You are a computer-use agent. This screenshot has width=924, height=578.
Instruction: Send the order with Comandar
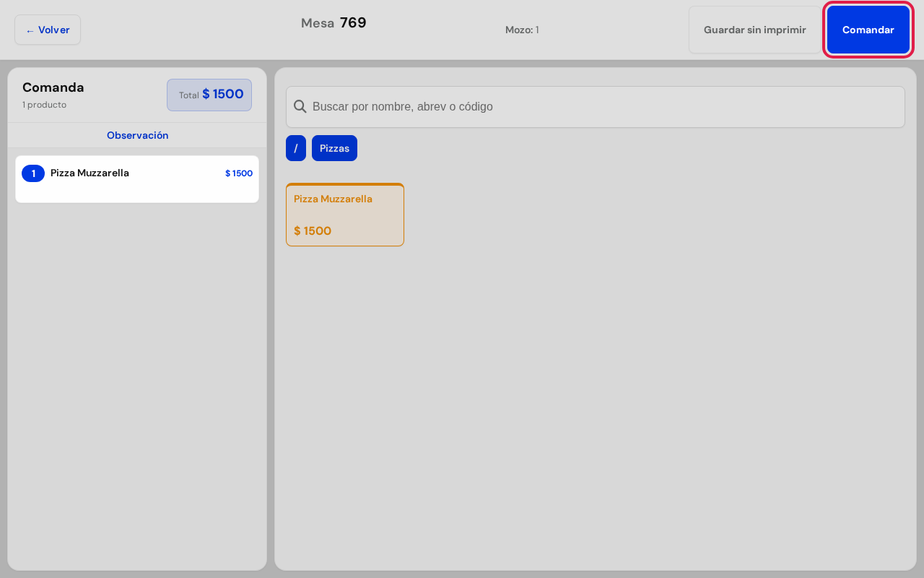tap(868, 30)
